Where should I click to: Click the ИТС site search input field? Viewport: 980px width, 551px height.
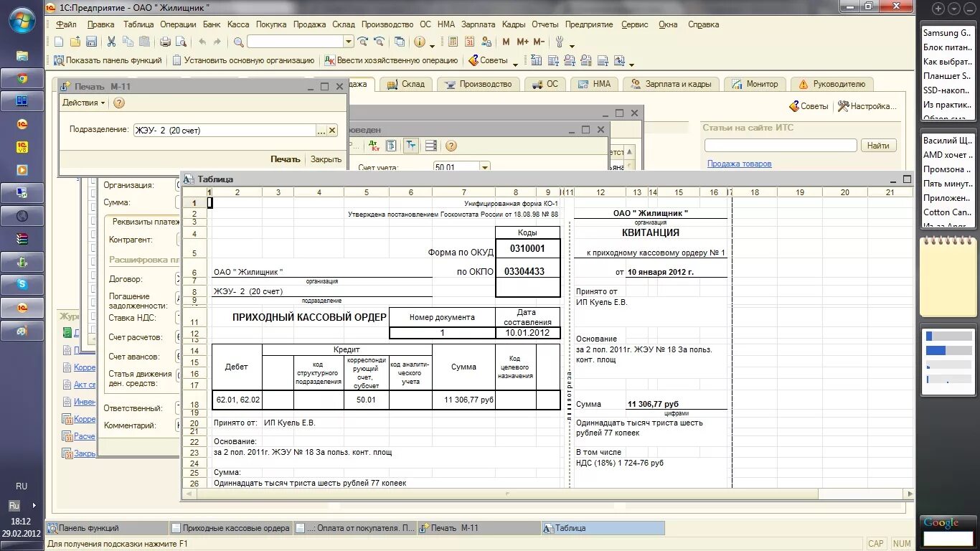click(x=781, y=146)
